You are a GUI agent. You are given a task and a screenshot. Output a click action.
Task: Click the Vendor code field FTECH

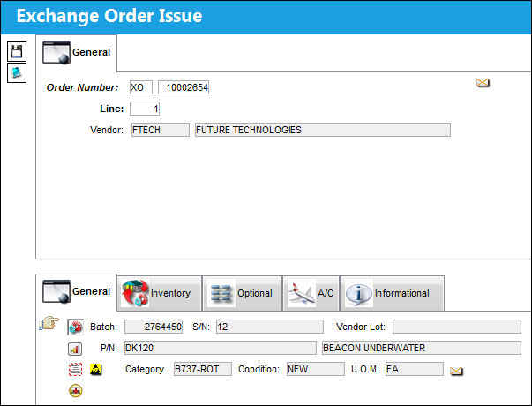pyautogui.click(x=161, y=130)
